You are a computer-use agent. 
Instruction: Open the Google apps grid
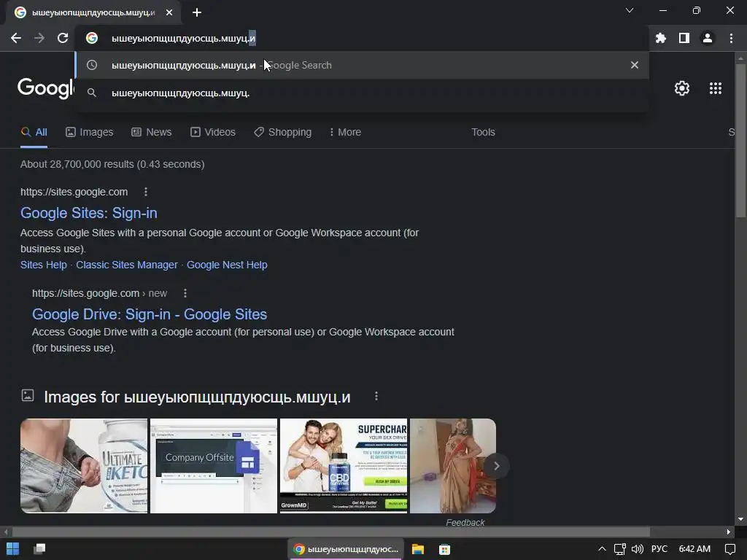[716, 88]
